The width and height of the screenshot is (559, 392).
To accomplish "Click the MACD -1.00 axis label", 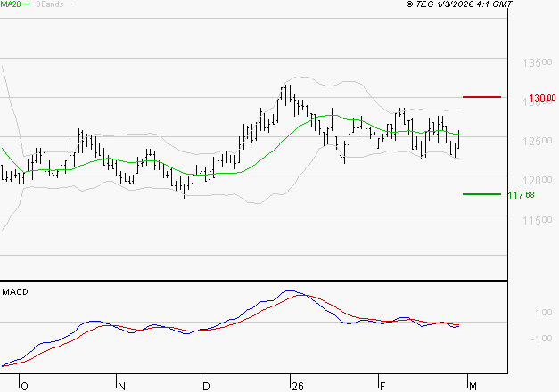I will tap(541, 339).
